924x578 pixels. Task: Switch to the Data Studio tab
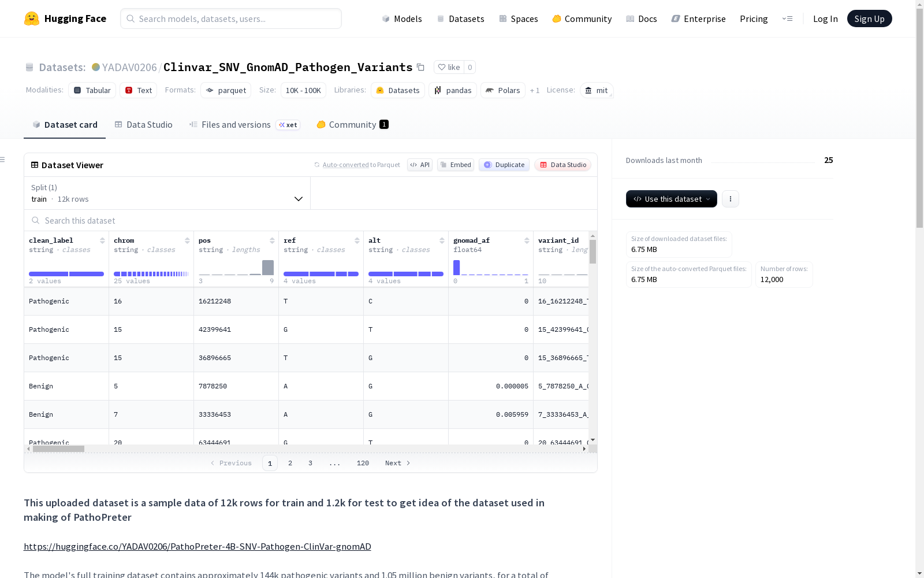click(144, 125)
